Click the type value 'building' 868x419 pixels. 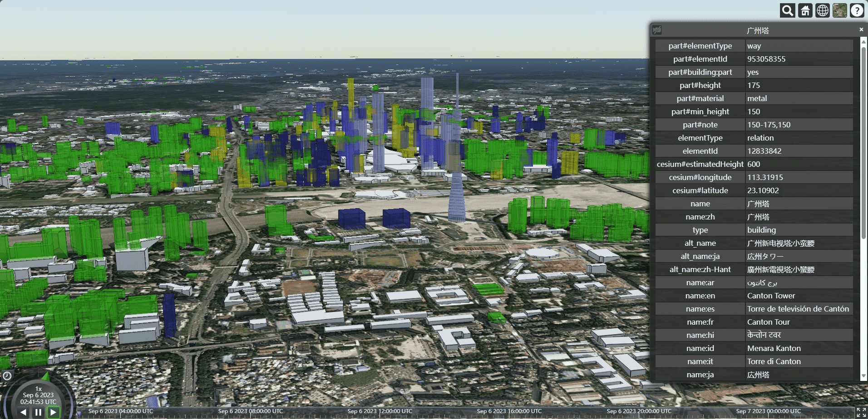tap(762, 230)
